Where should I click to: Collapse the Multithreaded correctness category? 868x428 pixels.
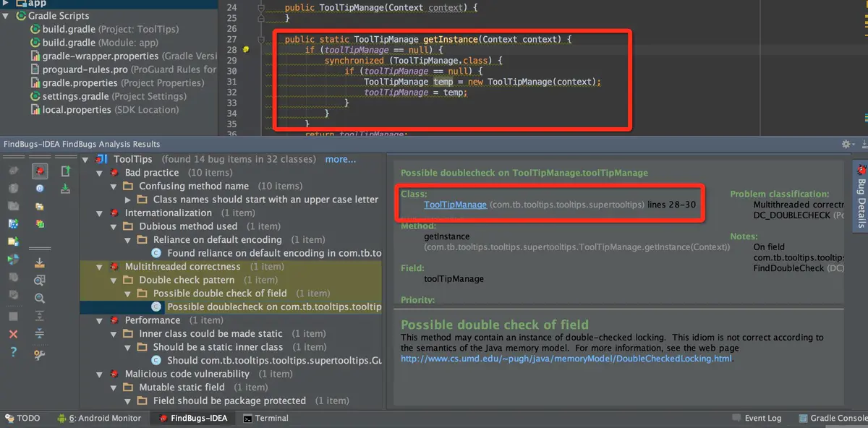coord(100,267)
